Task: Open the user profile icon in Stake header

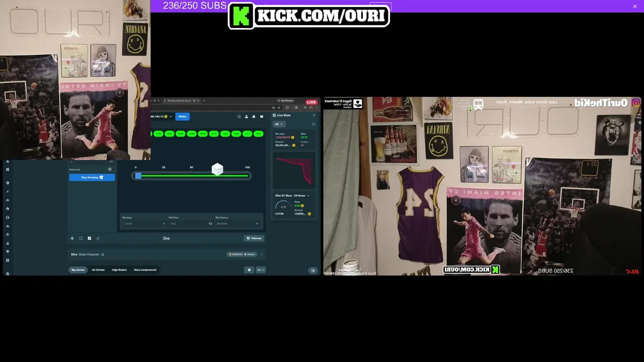Action: tap(247, 117)
